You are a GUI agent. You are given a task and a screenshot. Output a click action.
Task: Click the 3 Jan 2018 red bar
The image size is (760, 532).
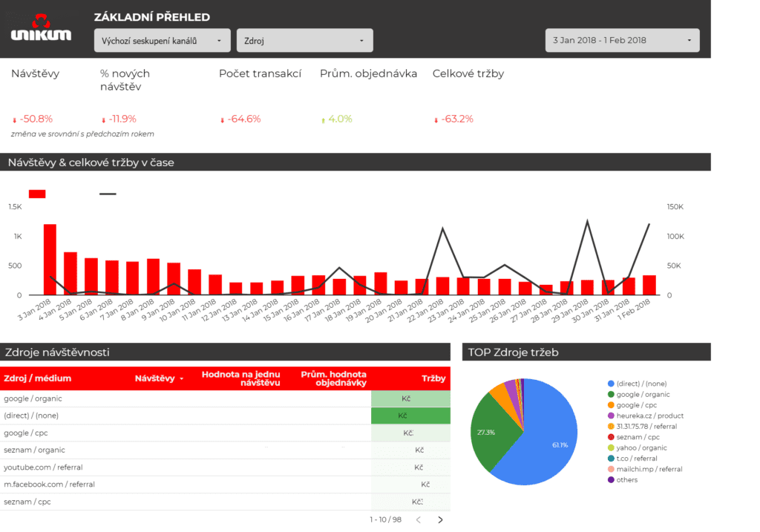(50, 260)
